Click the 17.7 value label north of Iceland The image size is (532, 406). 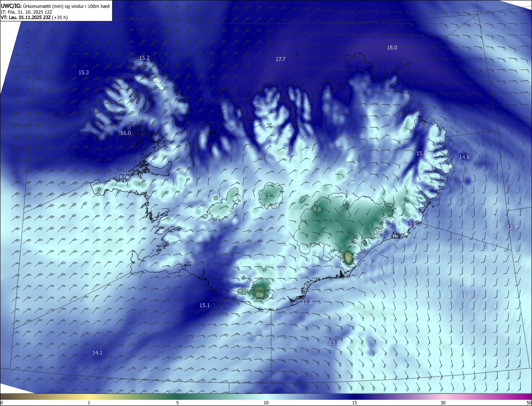pos(281,59)
